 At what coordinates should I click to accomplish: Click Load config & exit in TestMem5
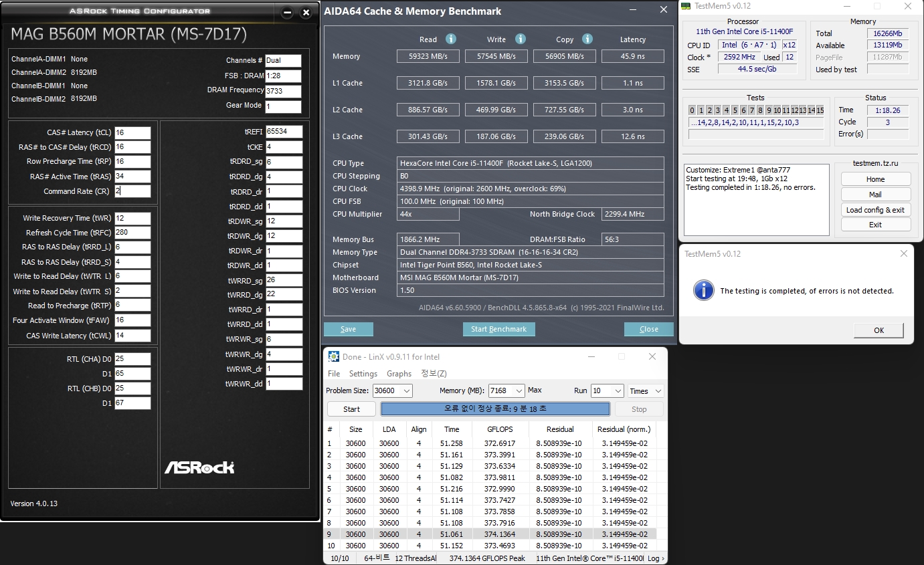[876, 210]
